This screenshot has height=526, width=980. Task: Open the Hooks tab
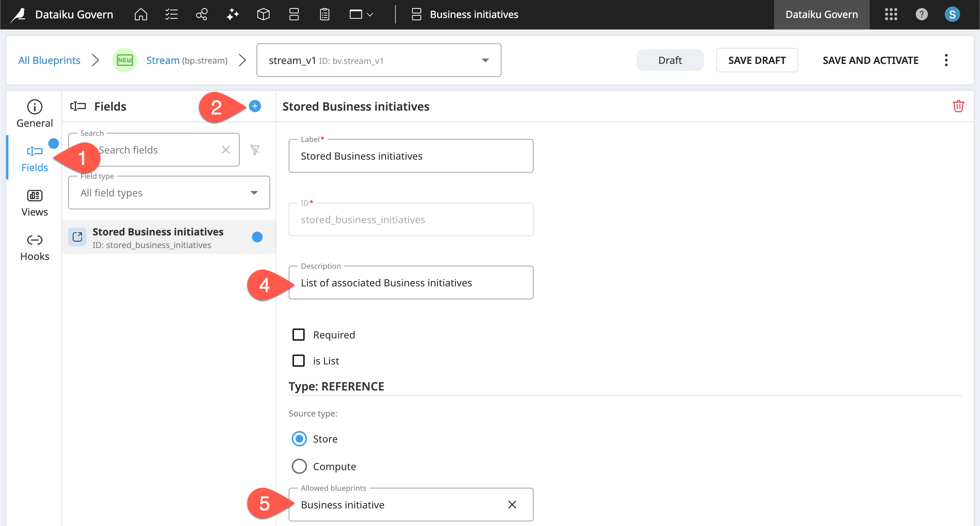(34, 247)
